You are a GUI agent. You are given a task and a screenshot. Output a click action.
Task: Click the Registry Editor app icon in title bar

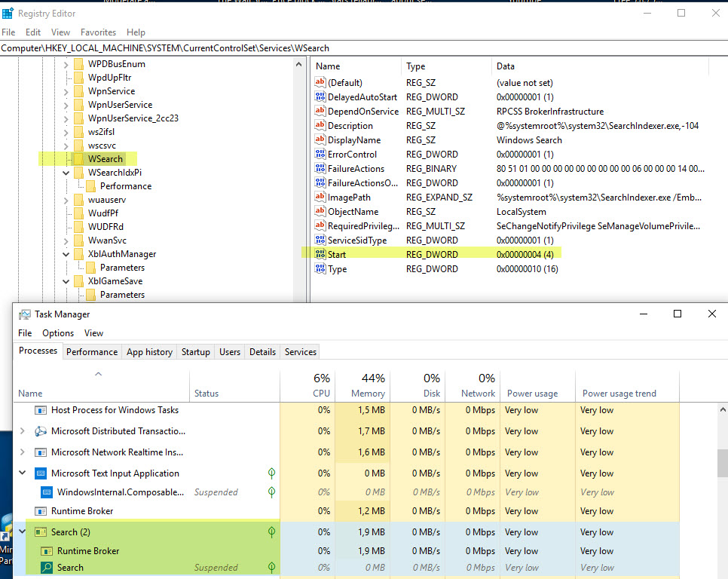[x=8, y=14]
